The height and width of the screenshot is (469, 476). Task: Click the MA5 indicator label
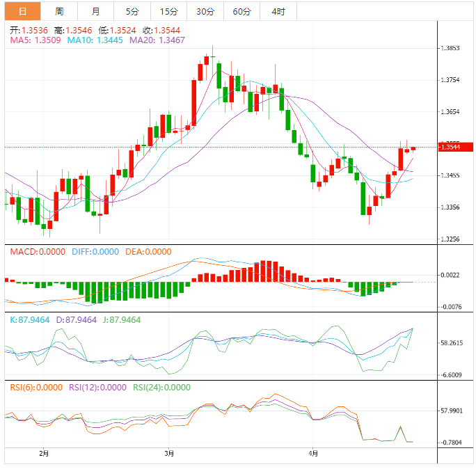click(35, 40)
